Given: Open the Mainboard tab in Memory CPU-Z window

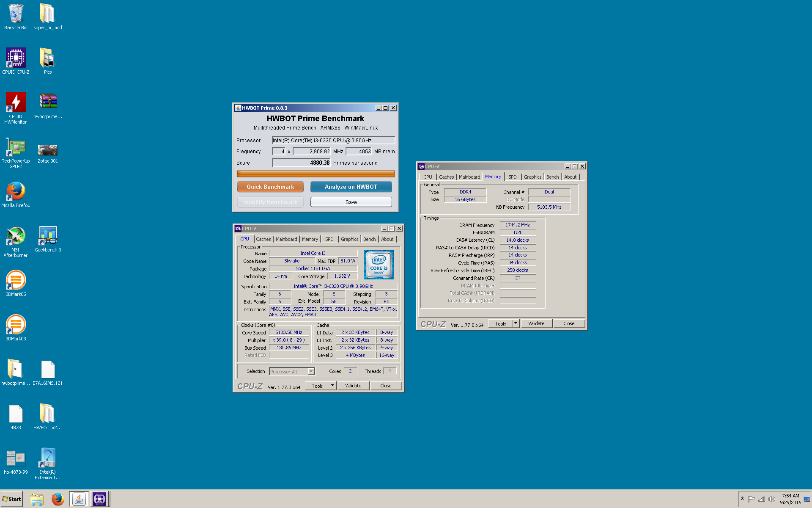Looking at the screenshot, I should coord(469,177).
